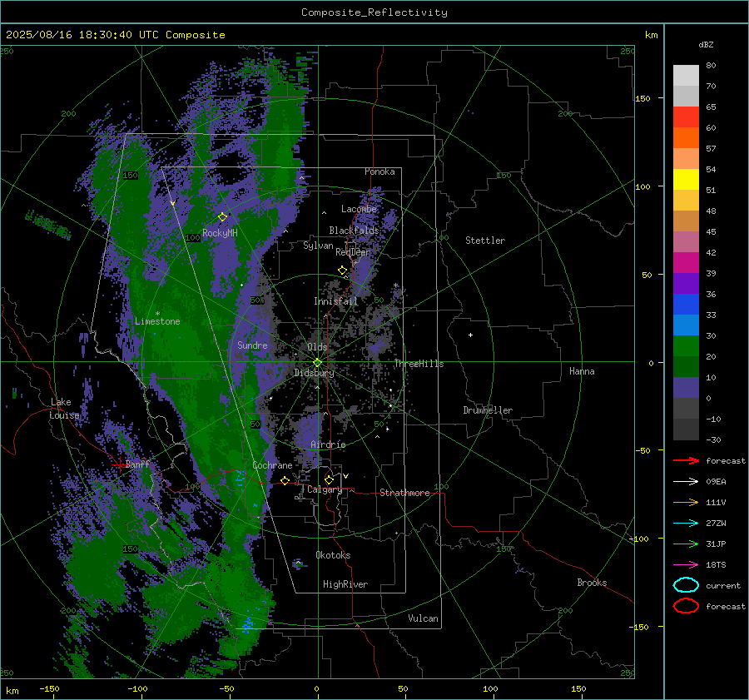Click the Didsbury city label
The image size is (749, 700).
314,373
